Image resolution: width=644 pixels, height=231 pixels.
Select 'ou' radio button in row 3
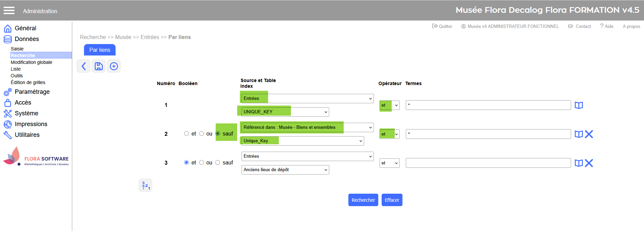pyautogui.click(x=202, y=162)
